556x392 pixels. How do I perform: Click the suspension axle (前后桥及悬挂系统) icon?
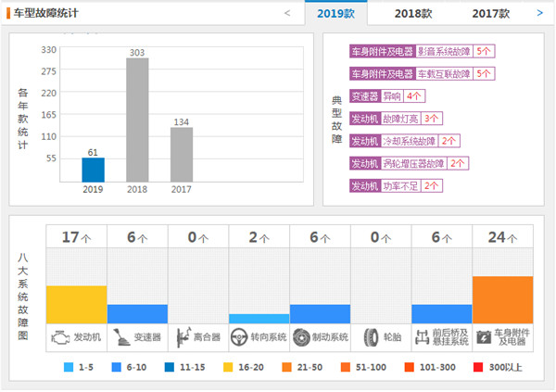tap(422, 337)
